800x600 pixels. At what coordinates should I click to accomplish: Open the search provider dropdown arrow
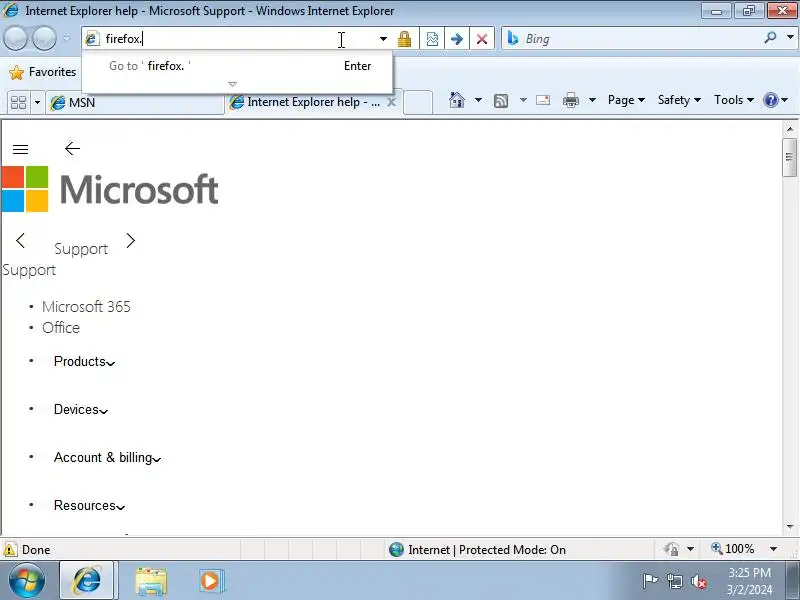[x=790, y=38]
